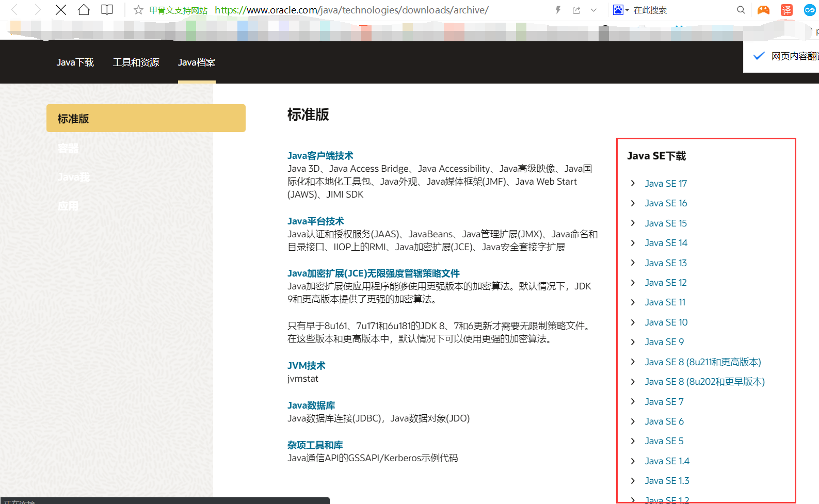Click the share icon in address bar

576,10
